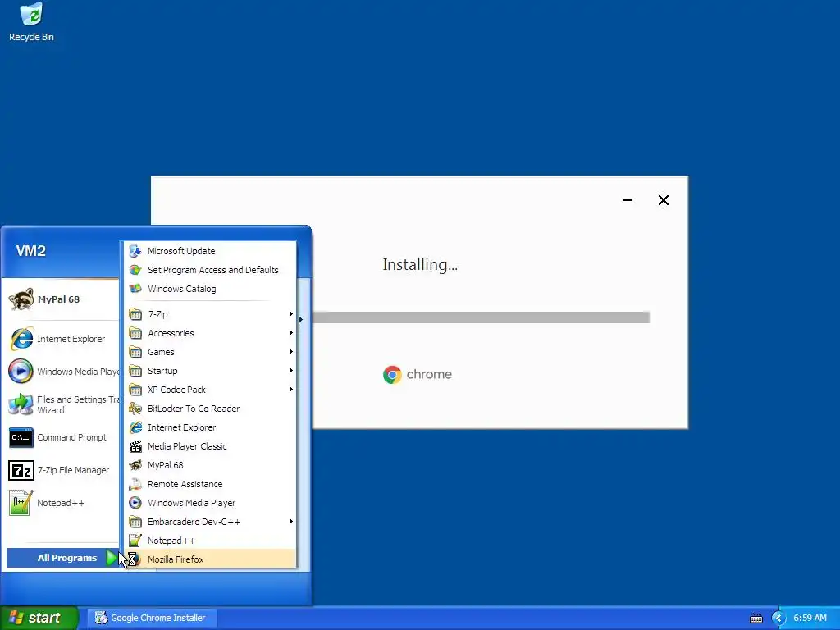This screenshot has width=840, height=630.
Task: Click the VM2 user name header
Action: [30, 251]
